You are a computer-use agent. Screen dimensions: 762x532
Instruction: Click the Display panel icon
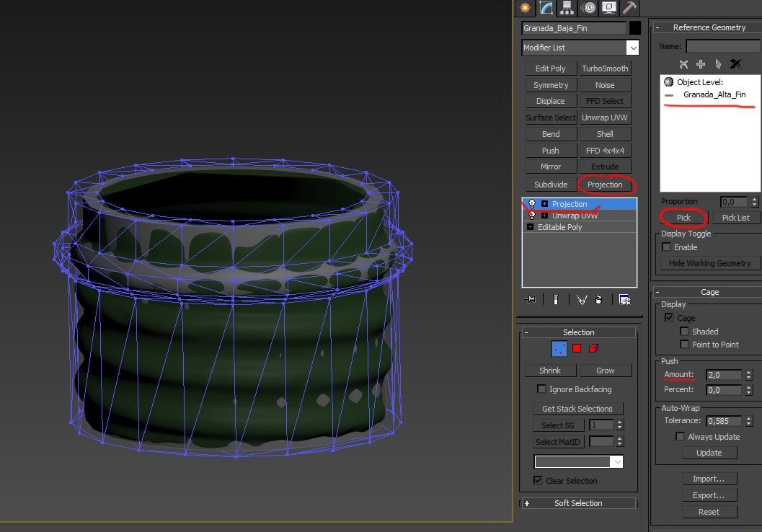click(609, 8)
